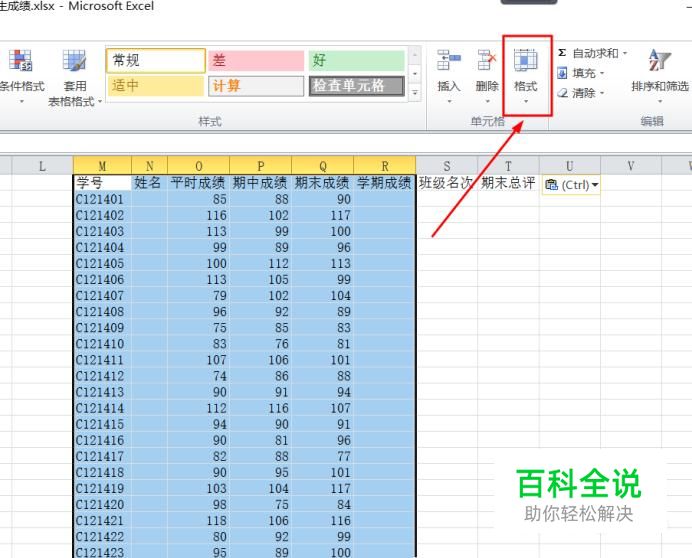Screen dimensions: 692x558
Task: Select the 平时成绩 header cell
Action: pyautogui.click(x=199, y=183)
